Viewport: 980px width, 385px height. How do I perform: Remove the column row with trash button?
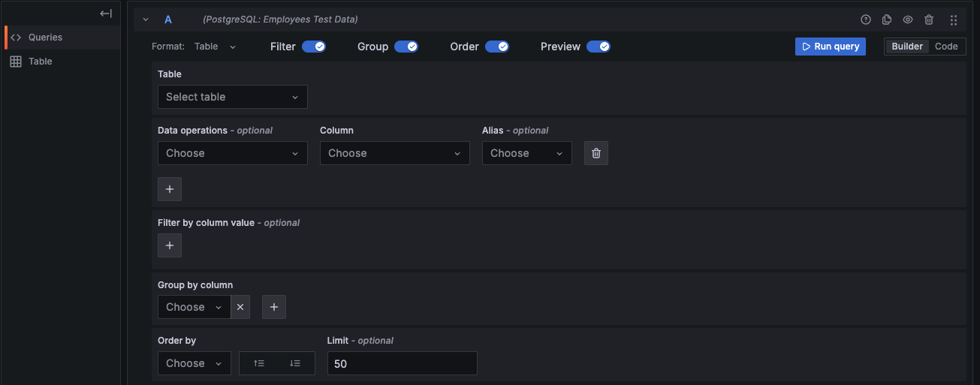point(596,153)
